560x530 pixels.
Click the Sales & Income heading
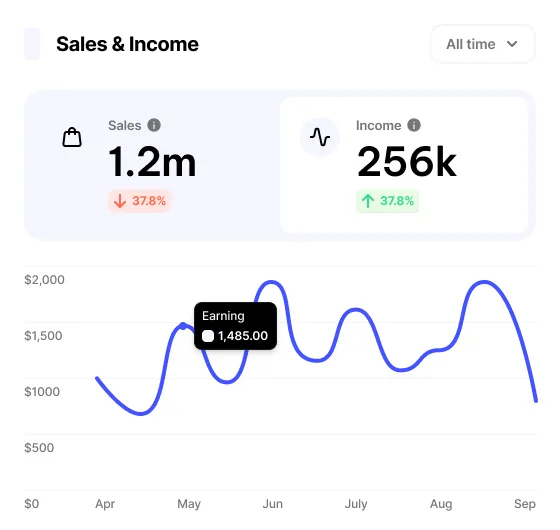(x=128, y=44)
